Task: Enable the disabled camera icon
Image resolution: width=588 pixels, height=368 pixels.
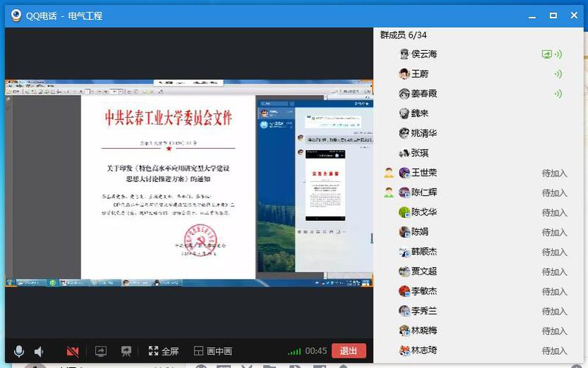Action: tap(72, 352)
